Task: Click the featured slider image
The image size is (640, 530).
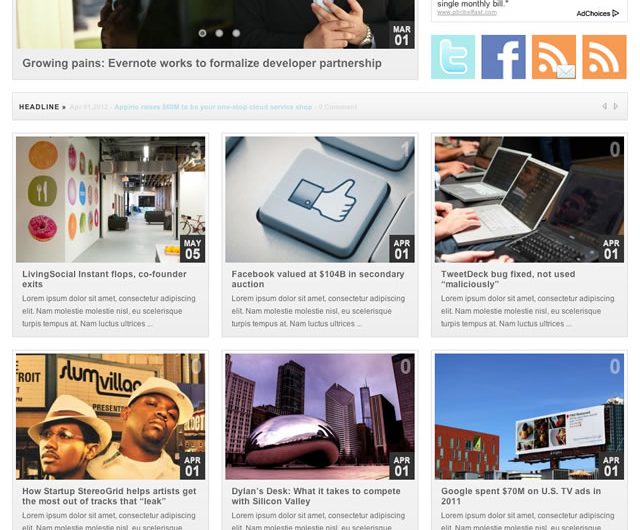Action: click(x=216, y=24)
